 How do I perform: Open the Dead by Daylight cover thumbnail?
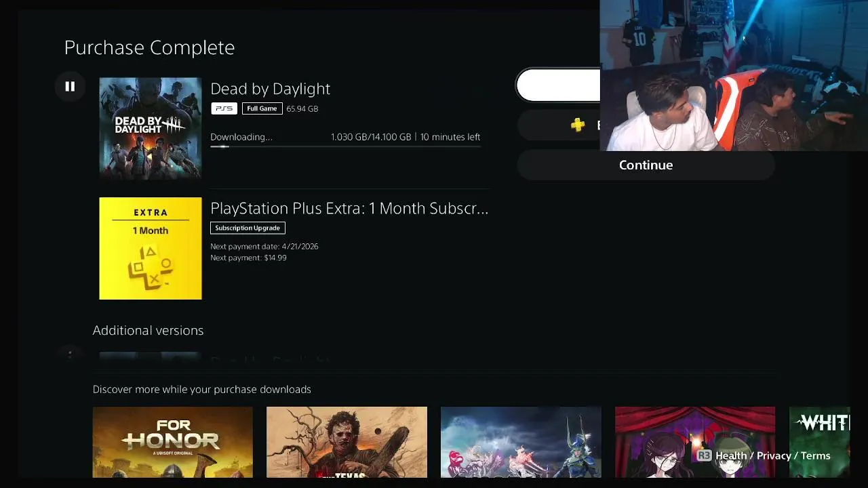151,128
